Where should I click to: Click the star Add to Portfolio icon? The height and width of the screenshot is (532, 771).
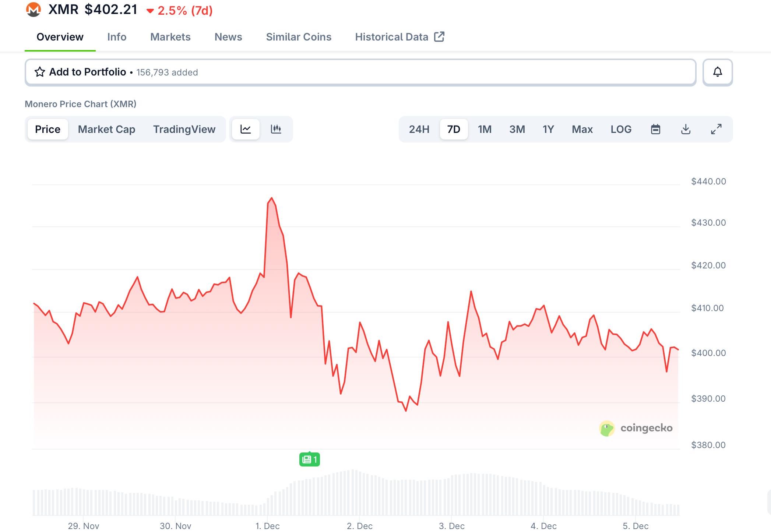[40, 72]
